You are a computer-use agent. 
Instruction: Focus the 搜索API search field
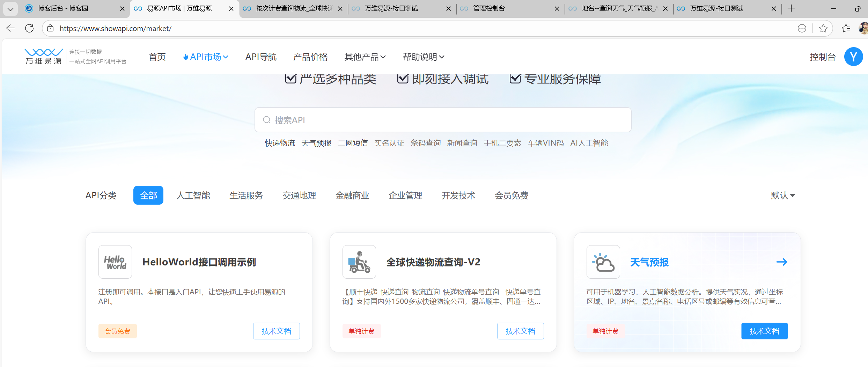[x=443, y=120]
